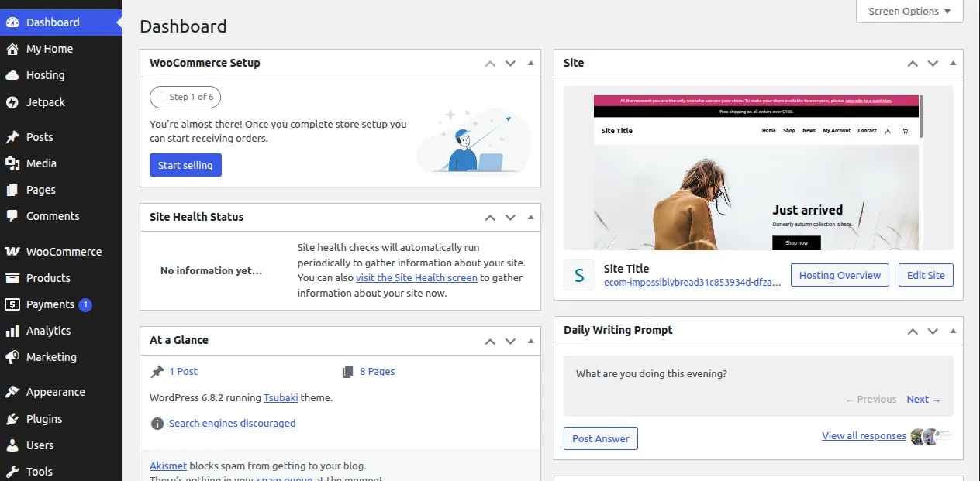Follow the visit the Site Health screen link
980x481 pixels.
point(416,277)
